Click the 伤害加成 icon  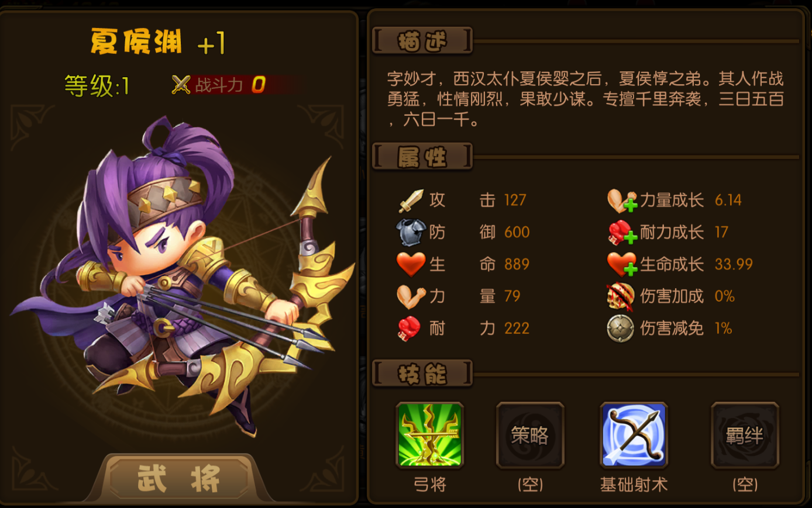tap(621, 296)
